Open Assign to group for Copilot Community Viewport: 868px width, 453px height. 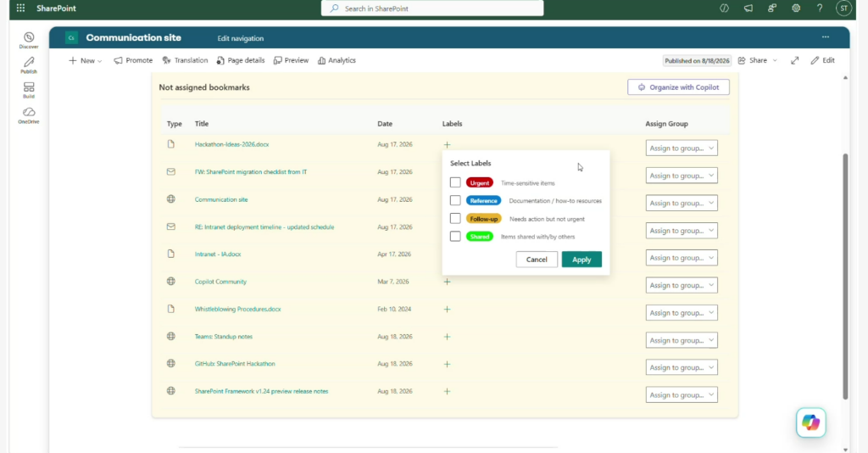click(x=682, y=285)
